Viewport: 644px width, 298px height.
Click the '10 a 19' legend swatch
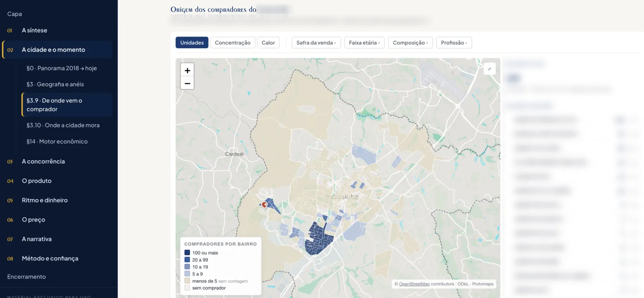tap(187, 267)
